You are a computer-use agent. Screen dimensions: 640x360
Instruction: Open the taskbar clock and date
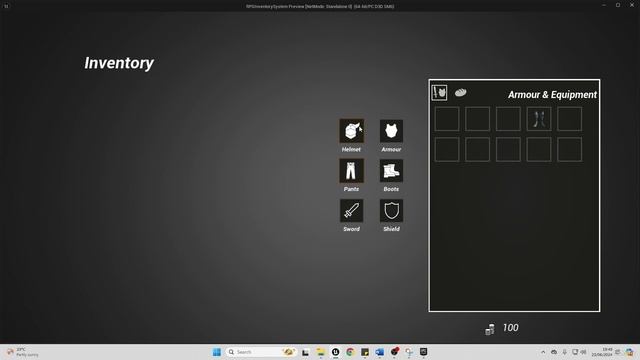tap(602, 352)
